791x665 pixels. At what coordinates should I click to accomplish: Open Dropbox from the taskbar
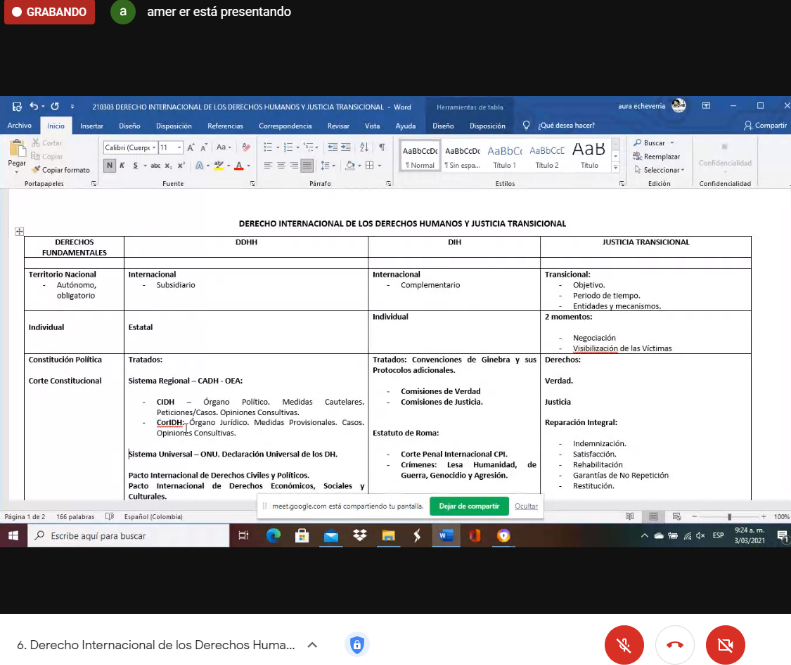pyautogui.click(x=360, y=535)
